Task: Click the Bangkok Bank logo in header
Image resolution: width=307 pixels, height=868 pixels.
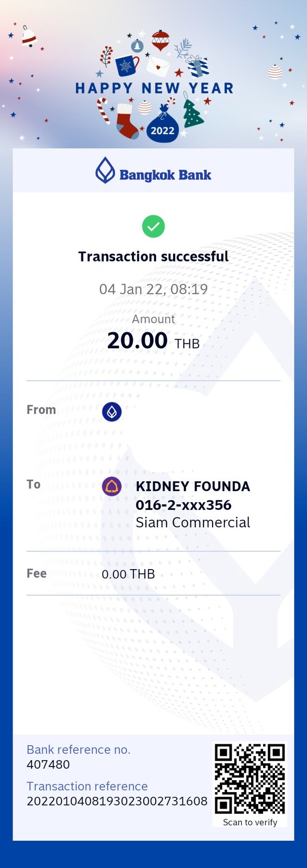Action: pyautogui.click(x=153, y=170)
